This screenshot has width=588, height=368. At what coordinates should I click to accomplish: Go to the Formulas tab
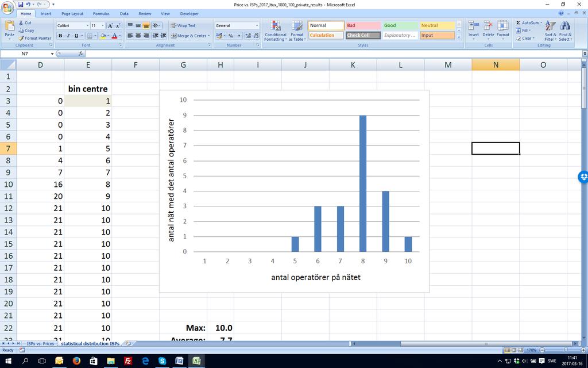point(101,14)
